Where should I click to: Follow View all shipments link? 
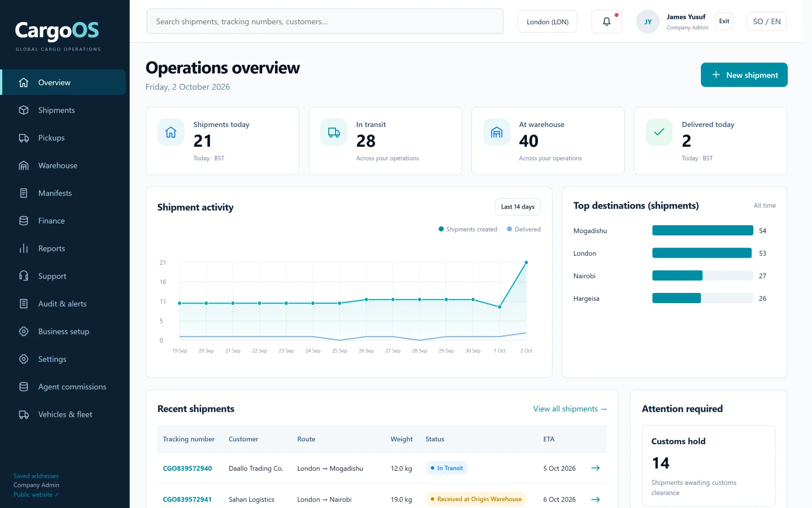(x=570, y=409)
